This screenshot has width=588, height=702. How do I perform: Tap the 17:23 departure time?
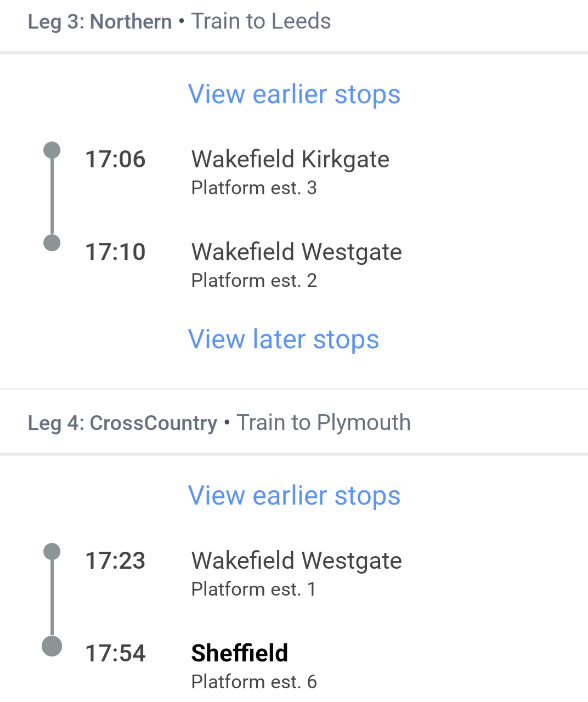[115, 561]
